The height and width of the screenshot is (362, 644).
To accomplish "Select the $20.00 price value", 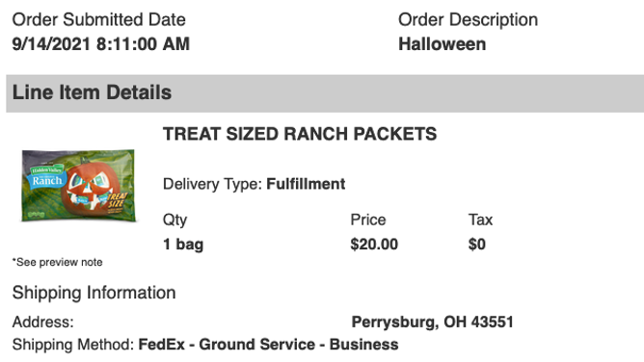I will [374, 245].
